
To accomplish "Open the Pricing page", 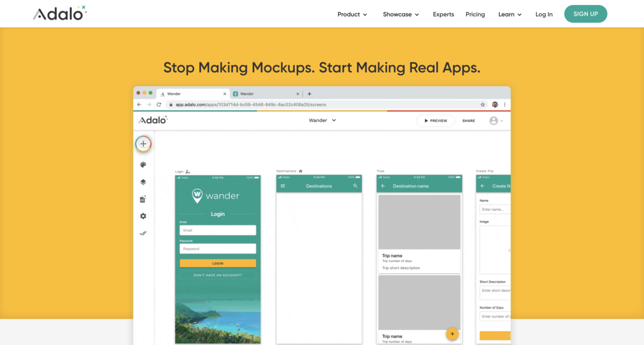I will 475,14.
